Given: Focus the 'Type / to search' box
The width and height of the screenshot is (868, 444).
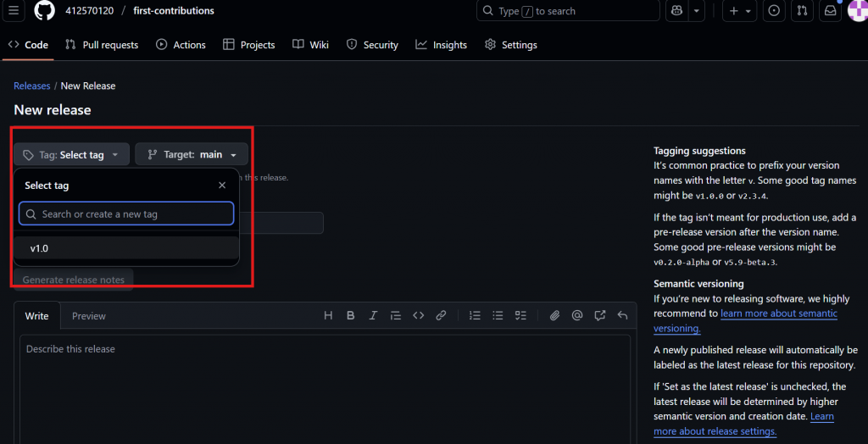Looking at the screenshot, I should pyautogui.click(x=568, y=10).
